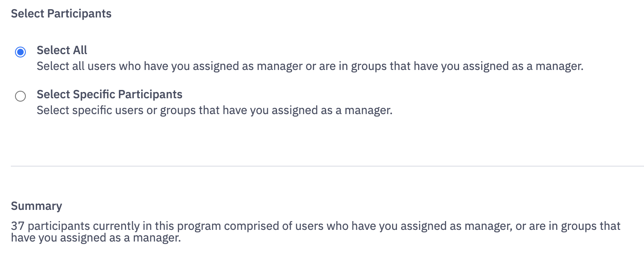The height and width of the screenshot is (279, 644).
Task: Click the description under Select Specific Participants
Action: point(215,111)
